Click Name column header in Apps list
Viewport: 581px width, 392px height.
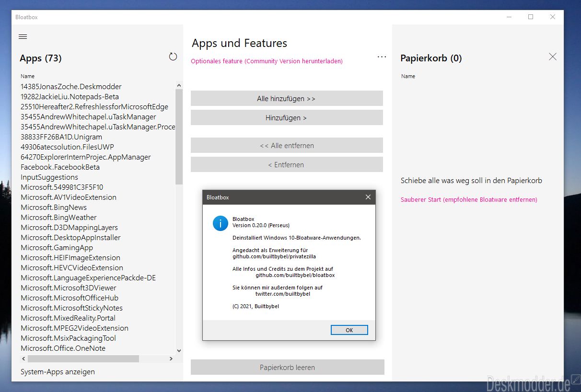click(x=28, y=76)
